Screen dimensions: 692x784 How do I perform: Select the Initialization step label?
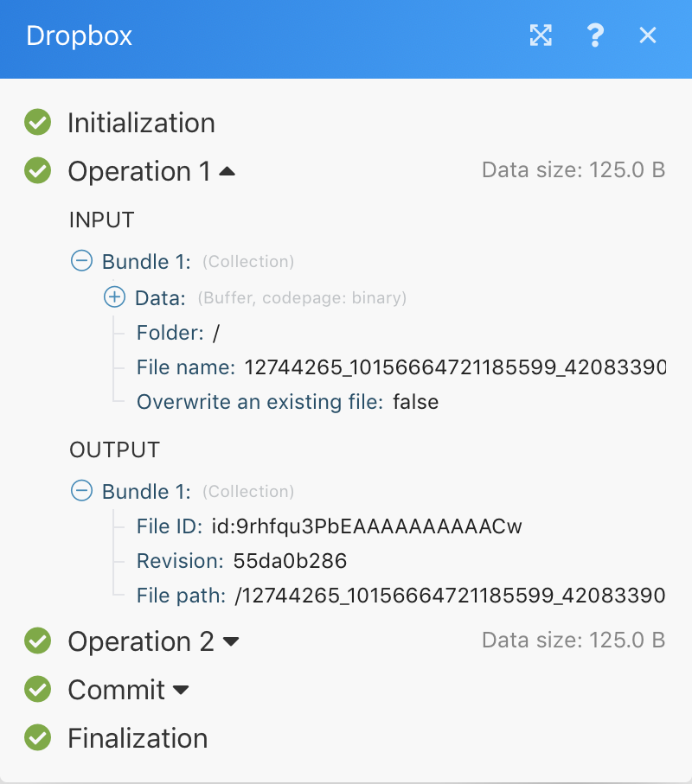click(x=142, y=123)
